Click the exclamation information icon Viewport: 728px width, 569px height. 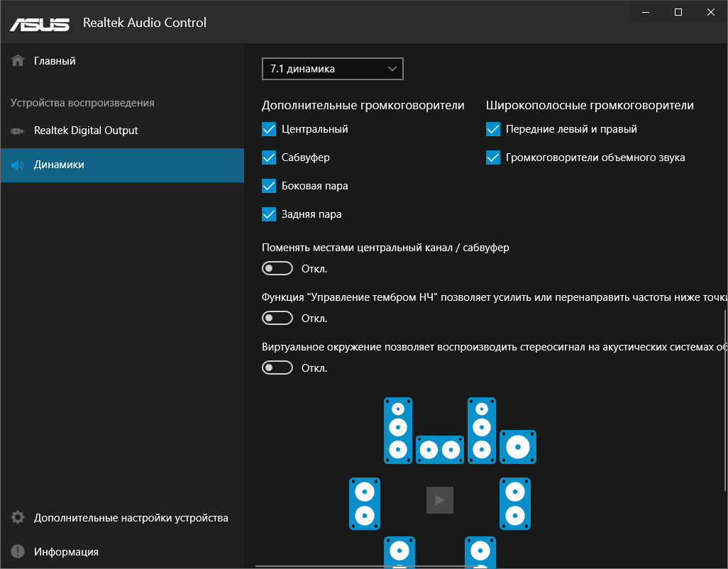[x=18, y=551]
